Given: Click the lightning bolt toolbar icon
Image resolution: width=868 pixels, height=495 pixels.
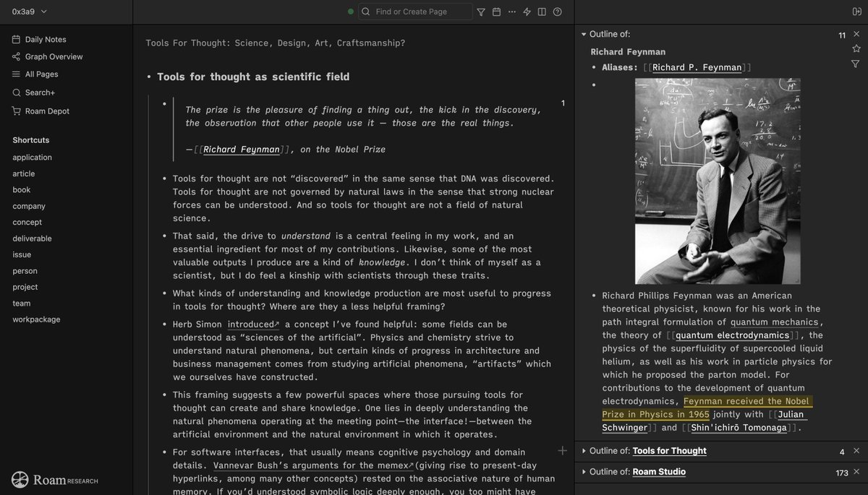Looking at the screenshot, I should click(x=527, y=12).
